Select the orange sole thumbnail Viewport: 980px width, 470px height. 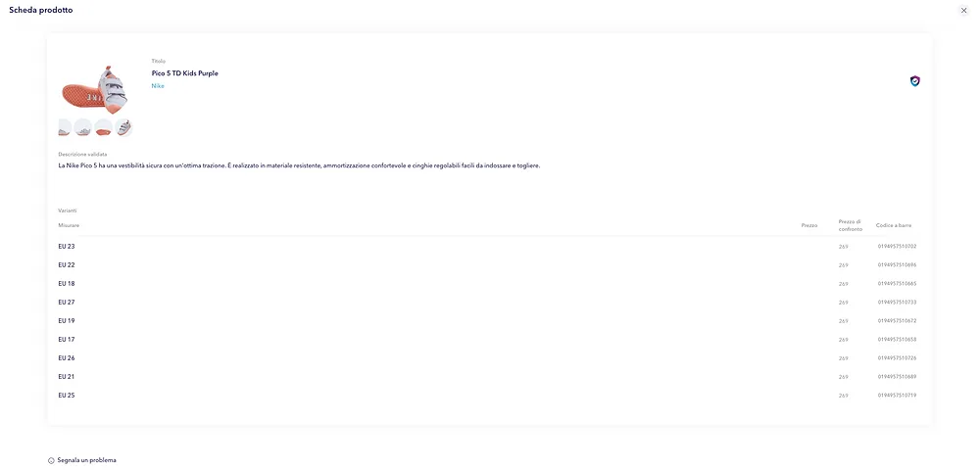pos(103,128)
